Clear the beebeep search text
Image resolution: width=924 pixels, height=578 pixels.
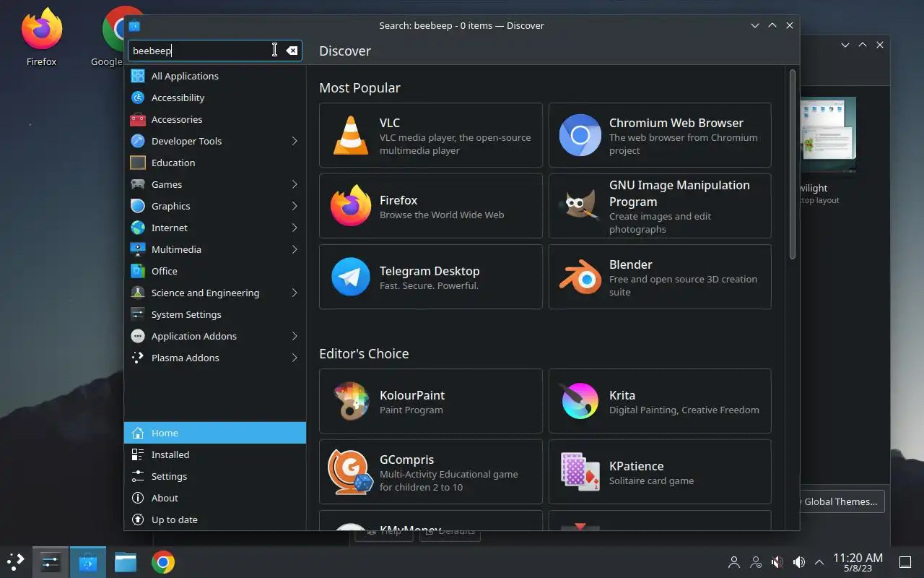[x=292, y=51]
